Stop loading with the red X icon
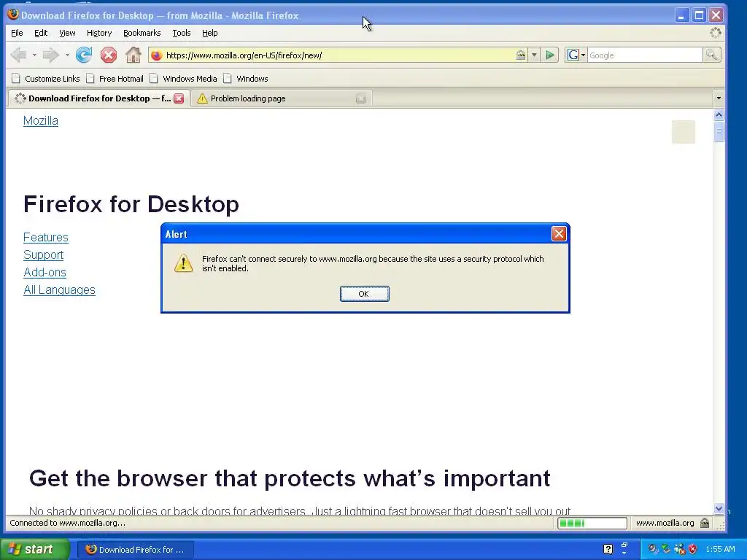The width and height of the screenshot is (747, 560). (x=109, y=55)
